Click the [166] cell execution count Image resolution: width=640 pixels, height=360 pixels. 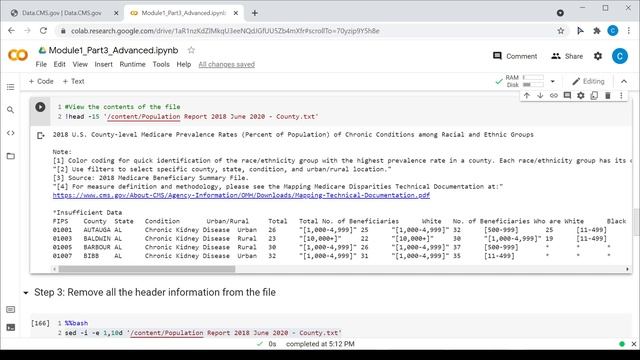(40, 323)
